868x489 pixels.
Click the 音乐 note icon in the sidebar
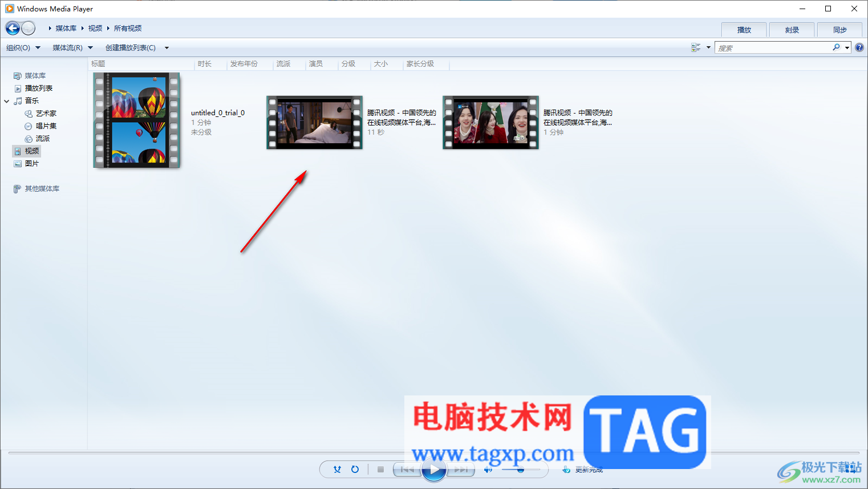pyautogui.click(x=18, y=101)
